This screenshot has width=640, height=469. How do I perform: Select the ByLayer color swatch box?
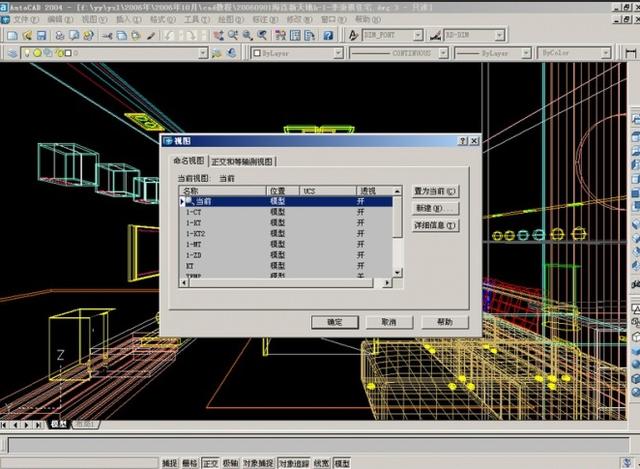(x=257, y=53)
